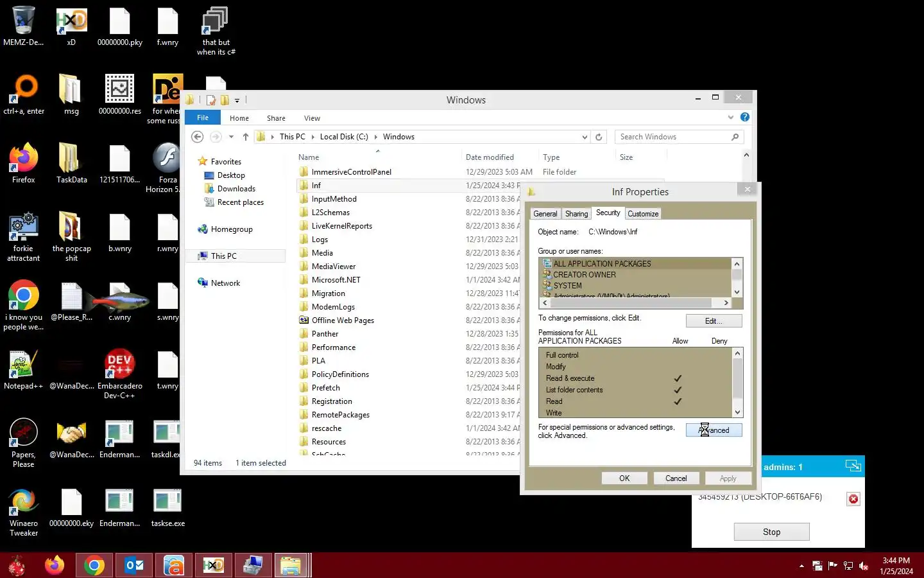The image size is (924, 578).
Task: Switch to the View ribbon tab
Action: coord(312,118)
